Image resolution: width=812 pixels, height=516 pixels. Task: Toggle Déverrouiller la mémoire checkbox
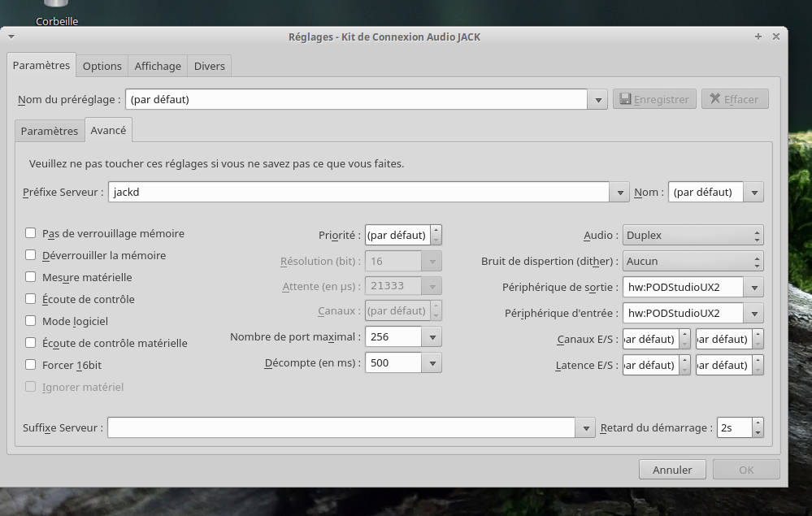coord(31,254)
